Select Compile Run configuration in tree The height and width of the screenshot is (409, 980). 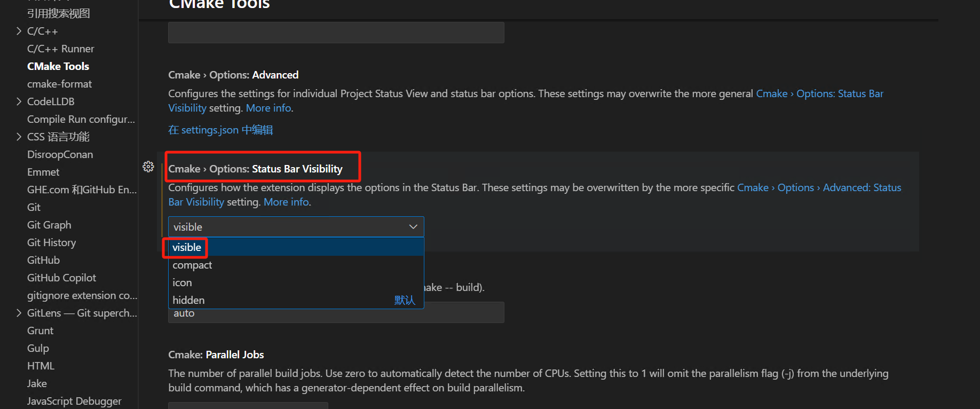click(x=81, y=119)
